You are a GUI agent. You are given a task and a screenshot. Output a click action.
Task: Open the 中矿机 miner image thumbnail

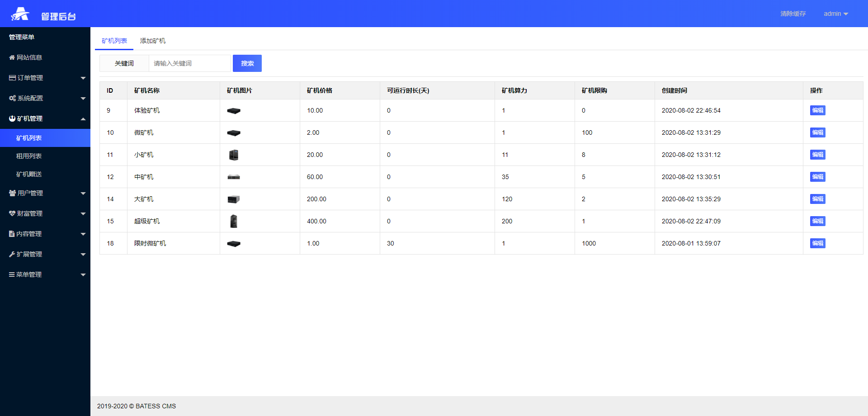(234, 177)
